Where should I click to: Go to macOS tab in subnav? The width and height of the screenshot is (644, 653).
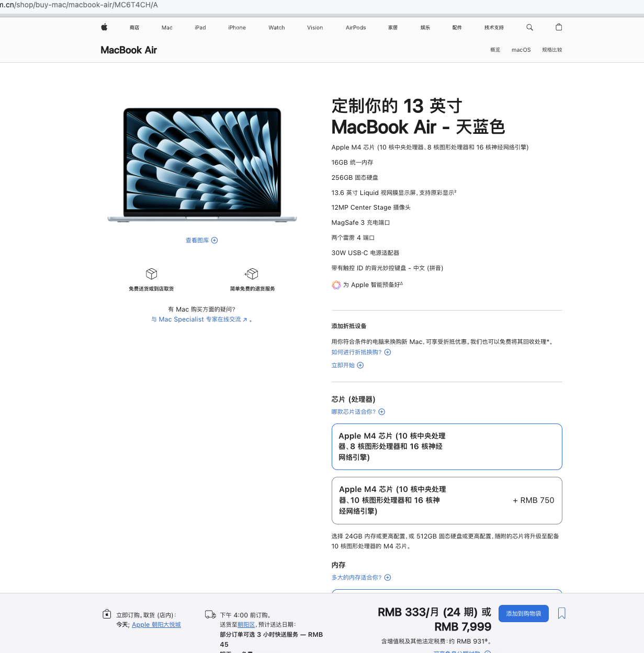(521, 50)
